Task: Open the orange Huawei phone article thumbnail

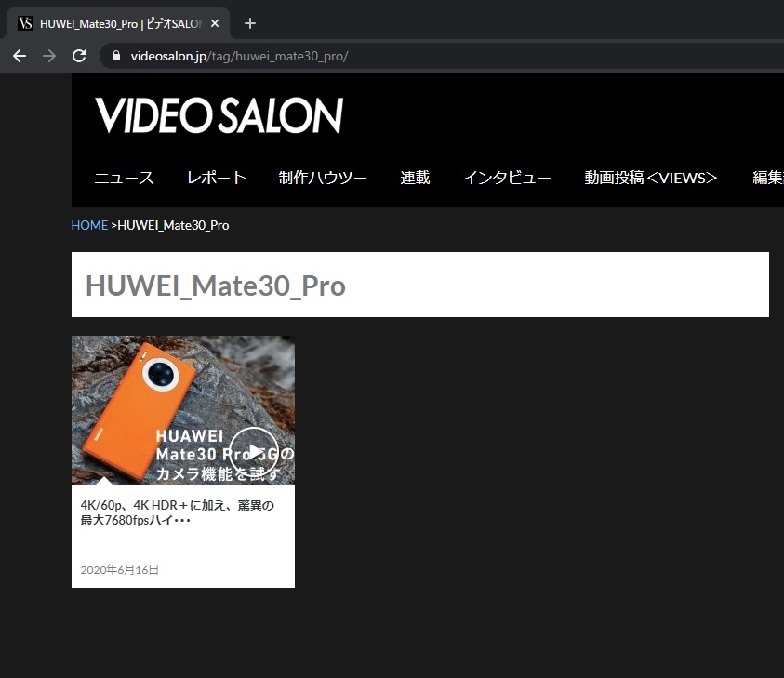Action: pos(183,410)
